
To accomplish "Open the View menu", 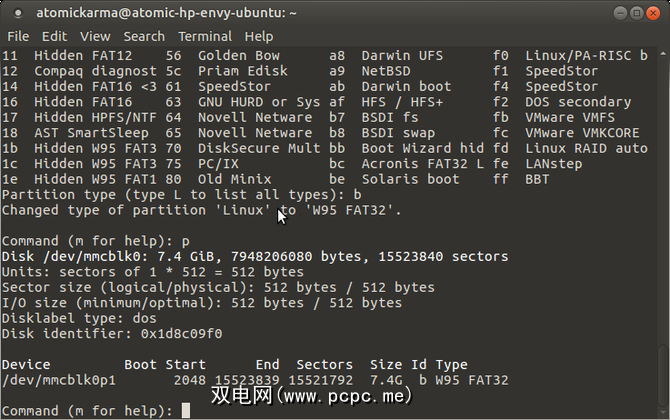I will (x=98, y=36).
